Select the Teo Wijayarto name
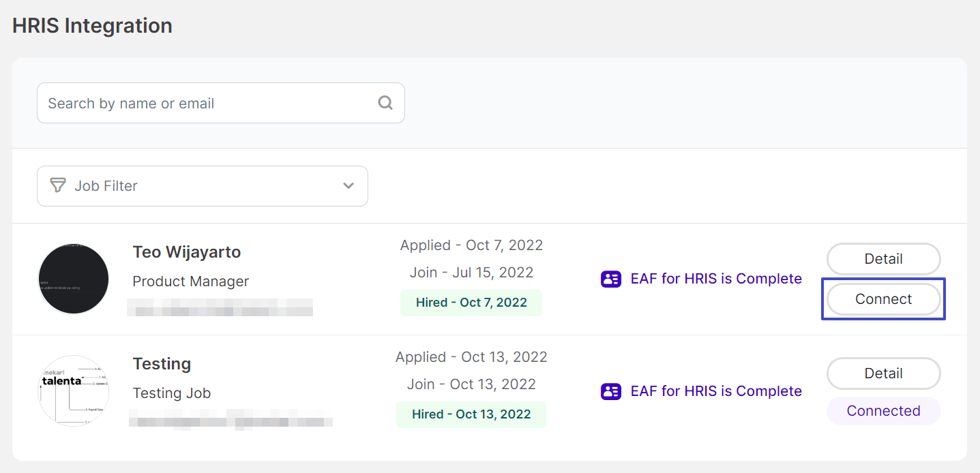The width and height of the screenshot is (980, 473). click(x=186, y=252)
